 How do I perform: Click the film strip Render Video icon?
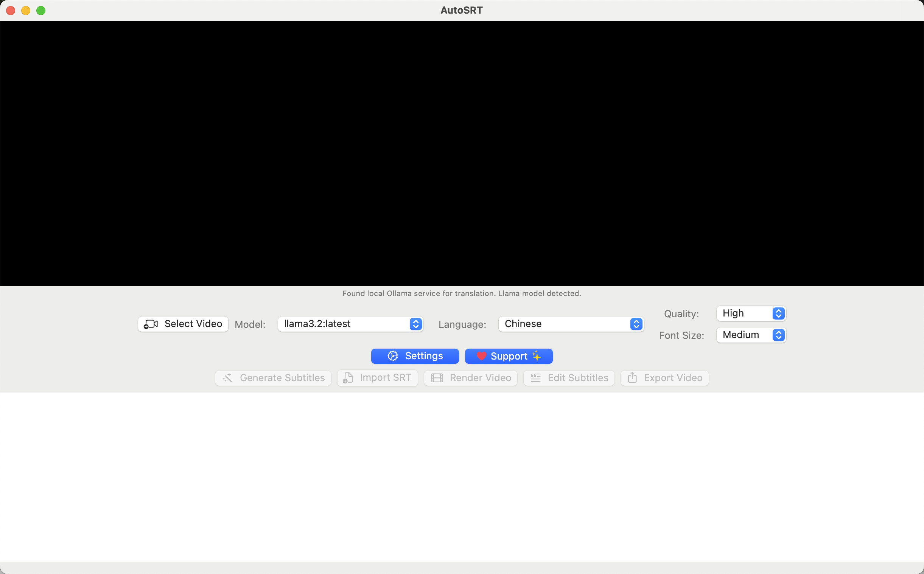coord(437,378)
